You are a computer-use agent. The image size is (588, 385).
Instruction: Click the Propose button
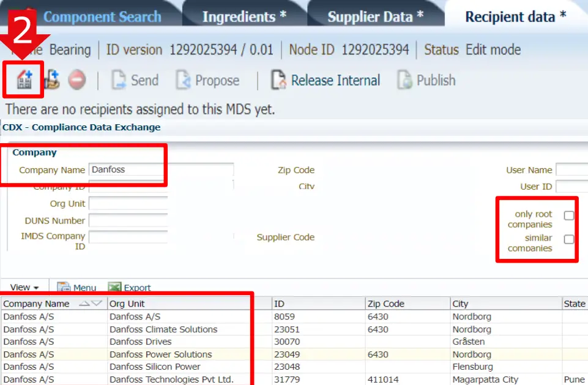pos(208,80)
